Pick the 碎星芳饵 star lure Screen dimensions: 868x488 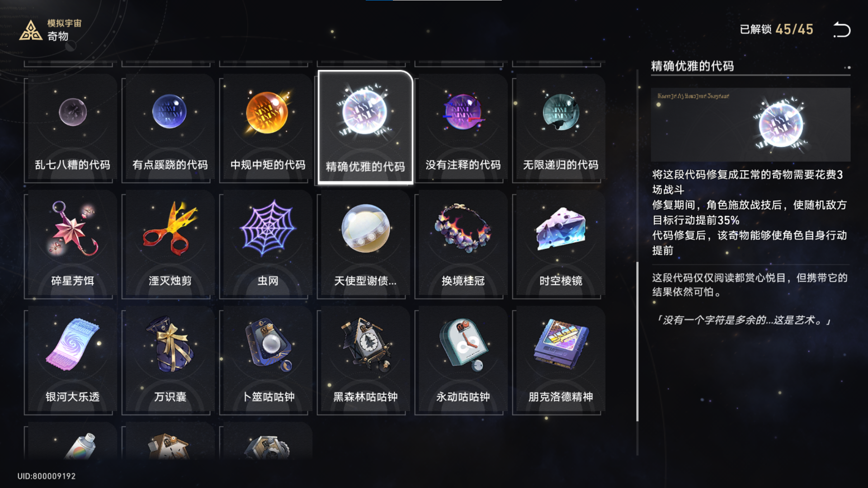72,244
